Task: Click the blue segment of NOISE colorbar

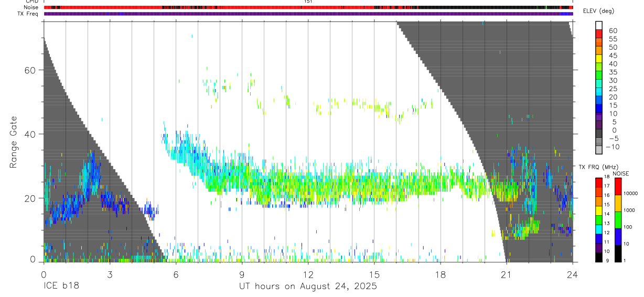Action: [618, 237]
